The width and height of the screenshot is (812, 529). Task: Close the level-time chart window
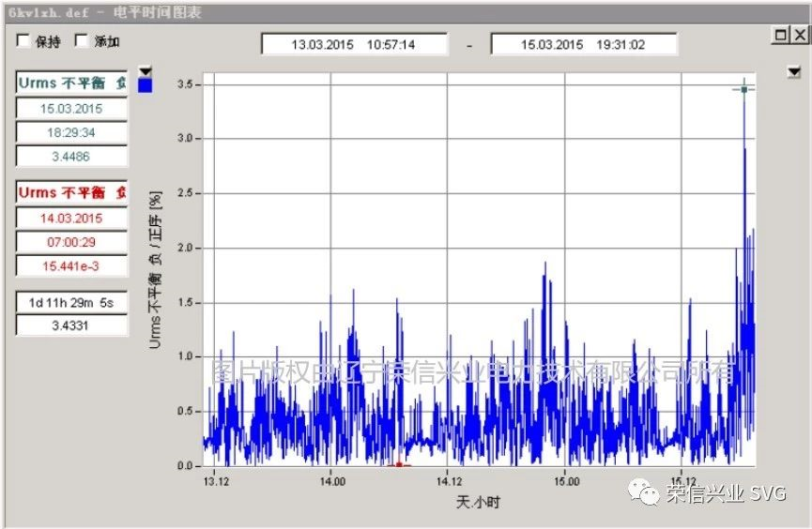click(x=799, y=35)
